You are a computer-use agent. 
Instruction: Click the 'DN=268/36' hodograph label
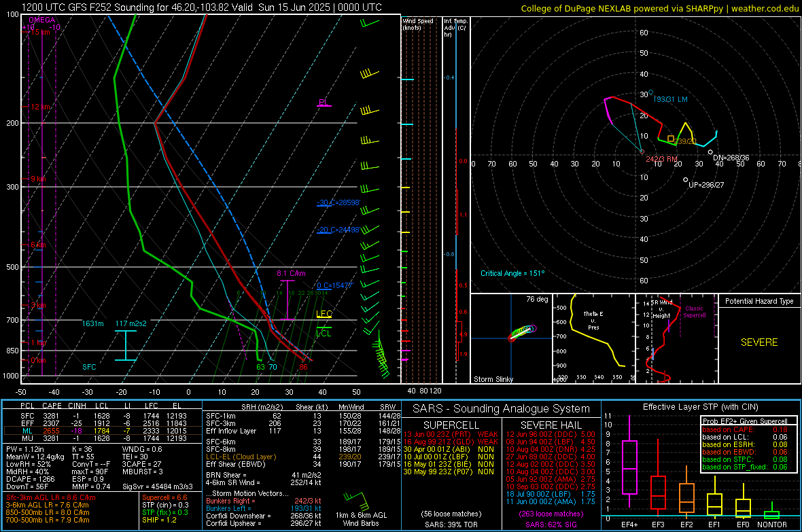coord(731,158)
